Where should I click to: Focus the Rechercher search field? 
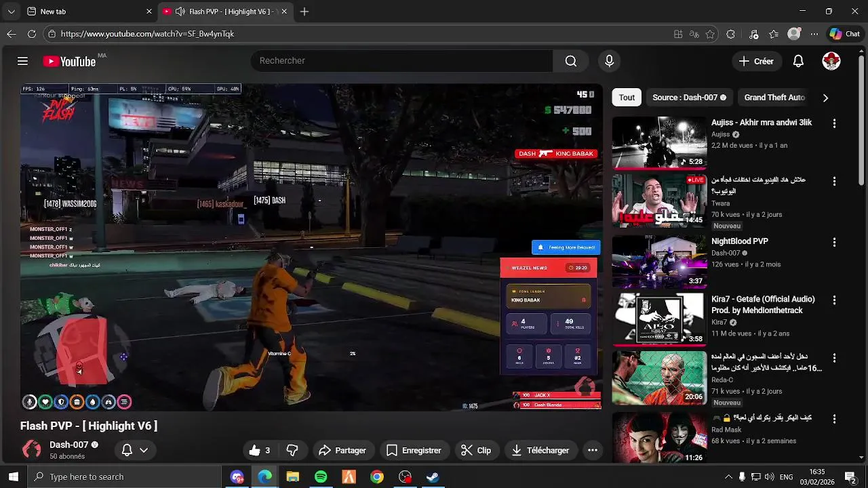(401, 61)
